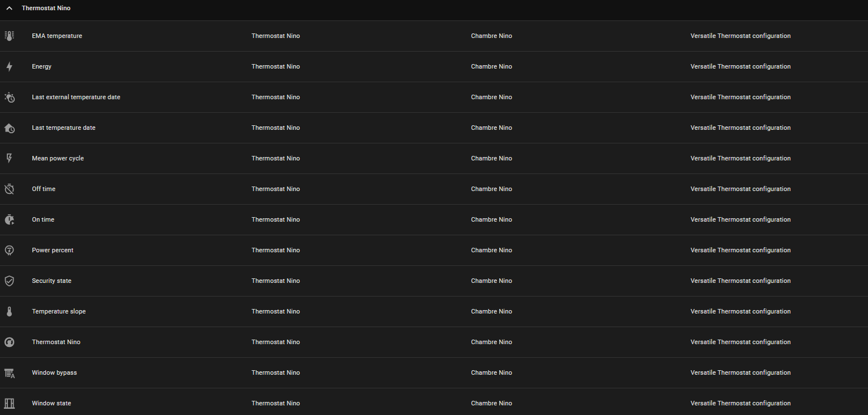Click Thermostat Nino device in the Off time row
The height and width of the screenshot is (415, 868).
pos(276,189)
